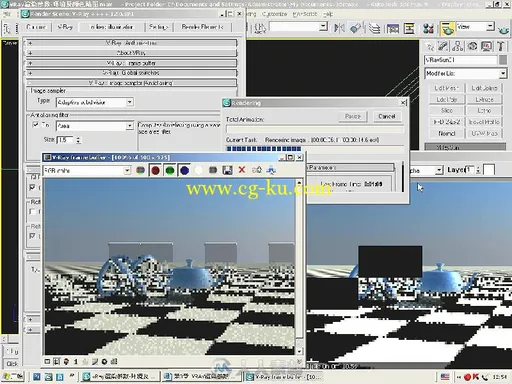The width and height of the screenshot is (512, 384).
Task: Collapse V-Ray Image sampler Antialiasing rollout
Action: tap(132, 83)
